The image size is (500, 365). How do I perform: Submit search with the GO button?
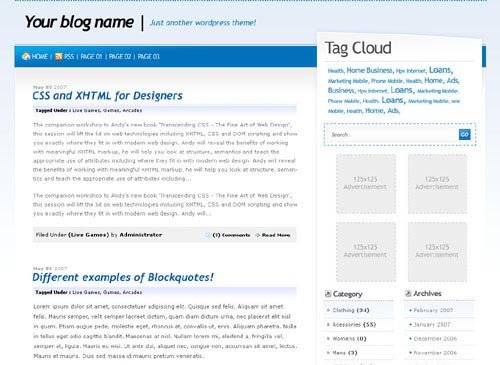[465, 134]
